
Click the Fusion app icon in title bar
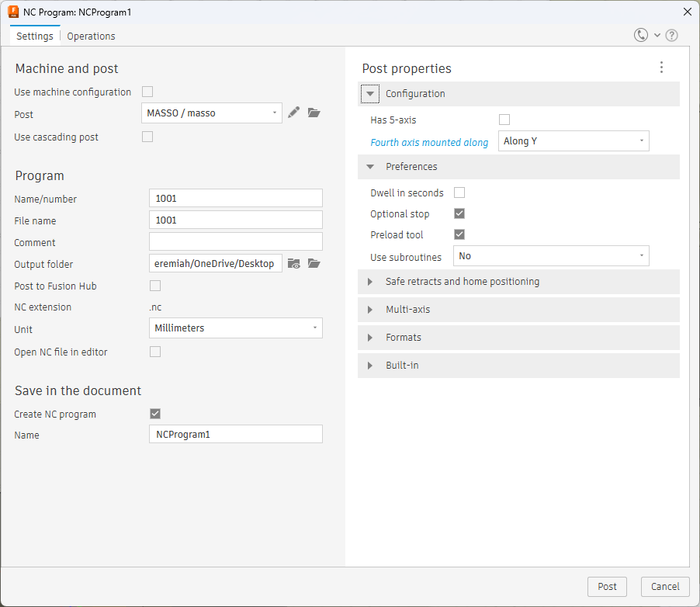[13, 12]
